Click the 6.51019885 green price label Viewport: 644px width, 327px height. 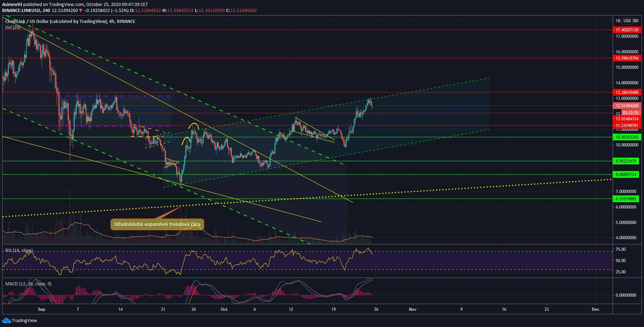(626, 199)
